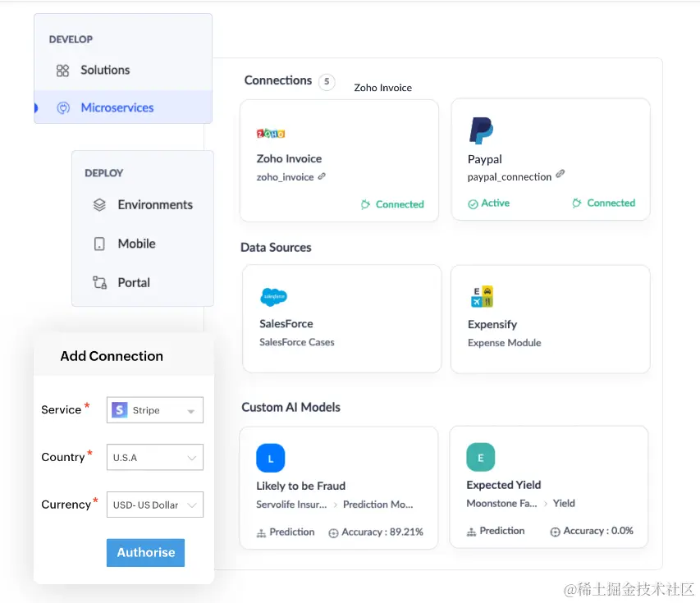This screenshot has height=603, width=700.
Task: Open the Expensify data source card
Action: point(551,319)
